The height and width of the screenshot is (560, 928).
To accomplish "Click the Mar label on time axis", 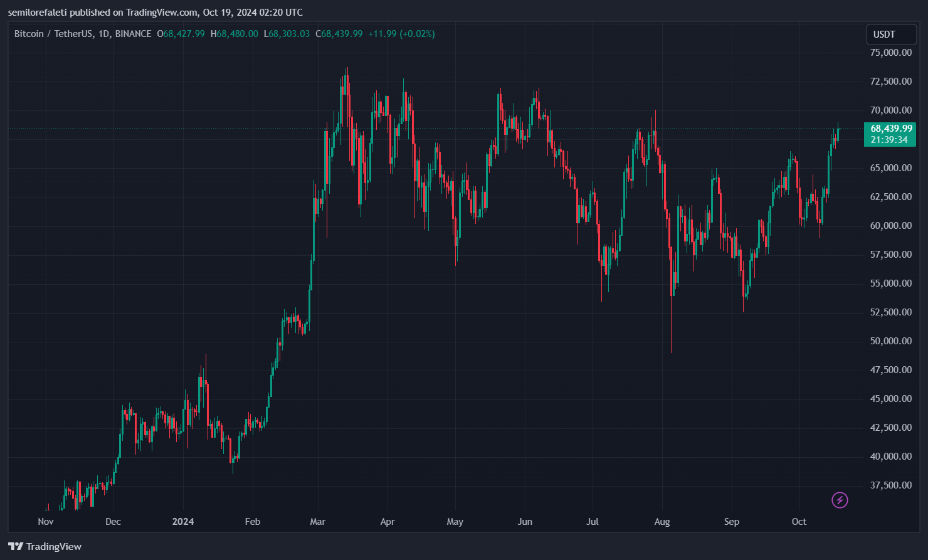I will click(318, 522).
